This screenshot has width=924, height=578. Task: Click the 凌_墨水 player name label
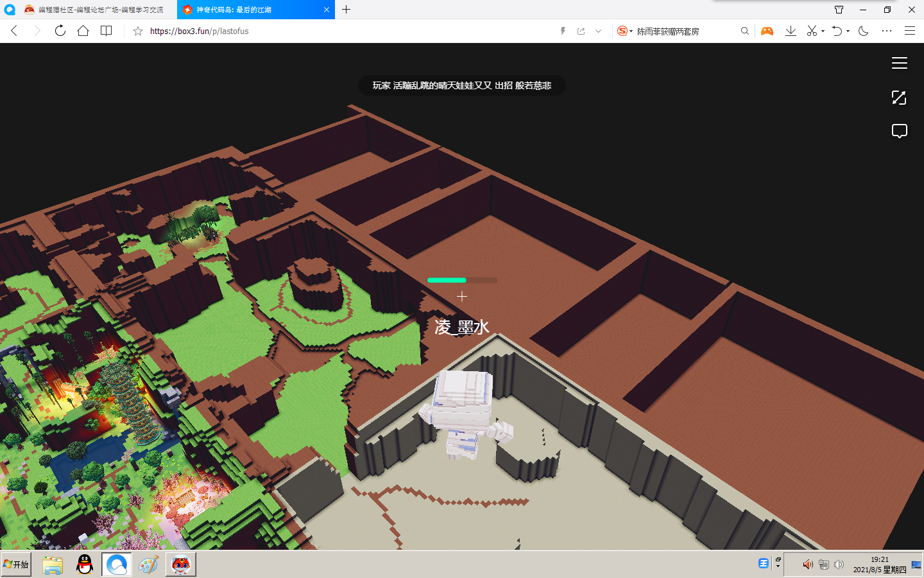[x=462, y=327]
